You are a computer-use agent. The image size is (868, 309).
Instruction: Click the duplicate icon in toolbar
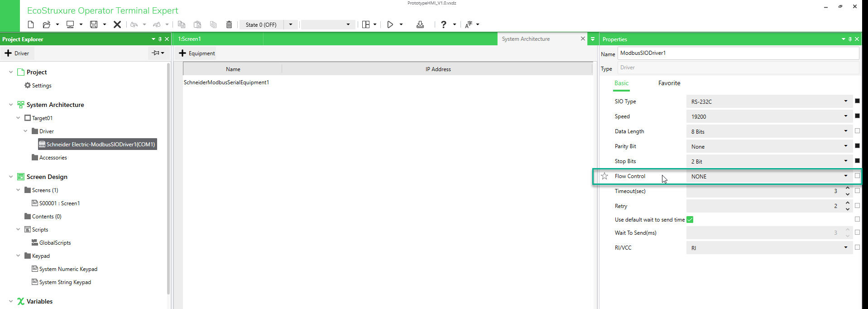click(213, 24)
